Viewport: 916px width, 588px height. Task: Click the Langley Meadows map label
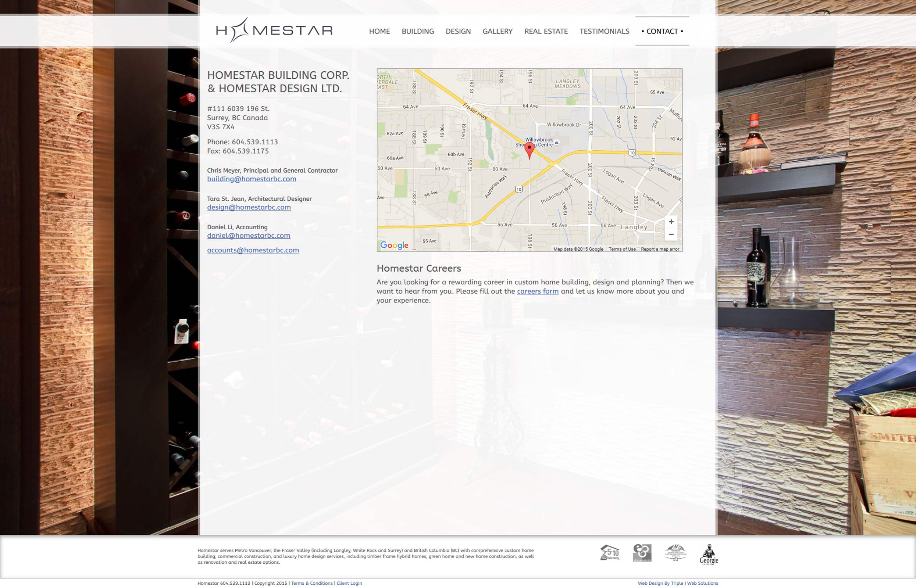point(568,84)
